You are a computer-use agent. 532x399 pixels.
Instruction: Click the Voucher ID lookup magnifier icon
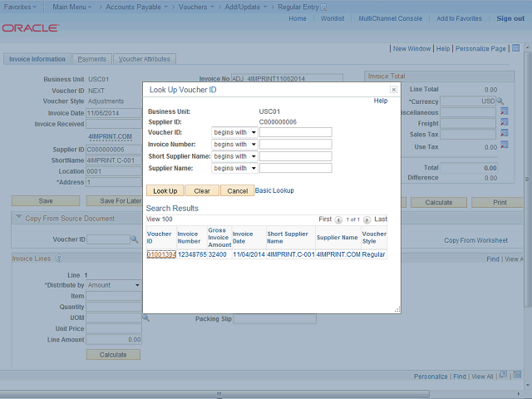tap(135, 239)
